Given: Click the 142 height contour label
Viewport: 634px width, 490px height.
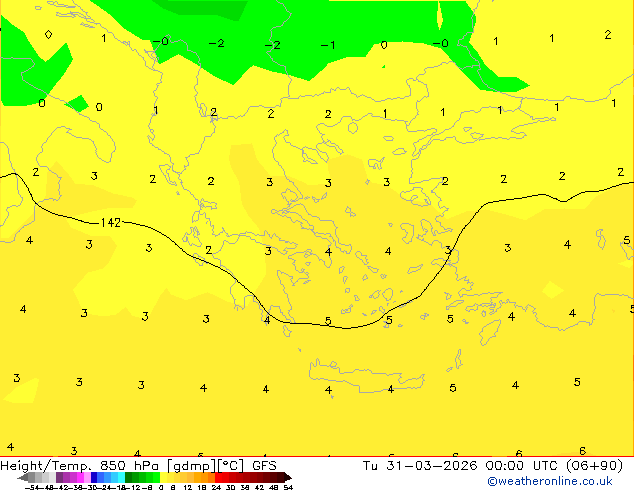Looking at the screenshot, I should coord(110,223).
